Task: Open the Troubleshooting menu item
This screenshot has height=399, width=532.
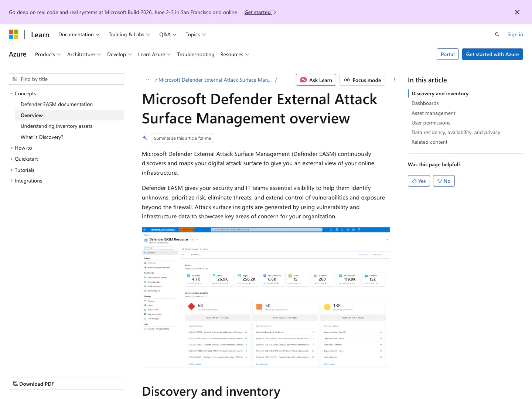Action: [x=195, y=54]
